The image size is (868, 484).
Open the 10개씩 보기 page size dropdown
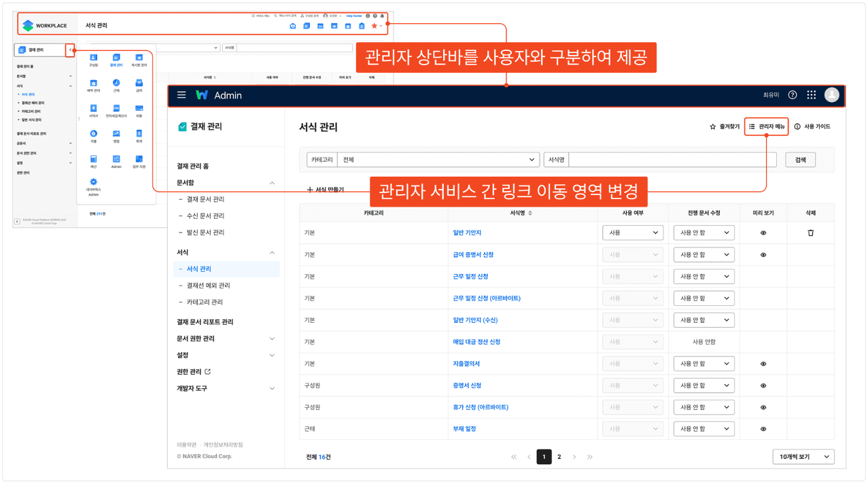803,457
